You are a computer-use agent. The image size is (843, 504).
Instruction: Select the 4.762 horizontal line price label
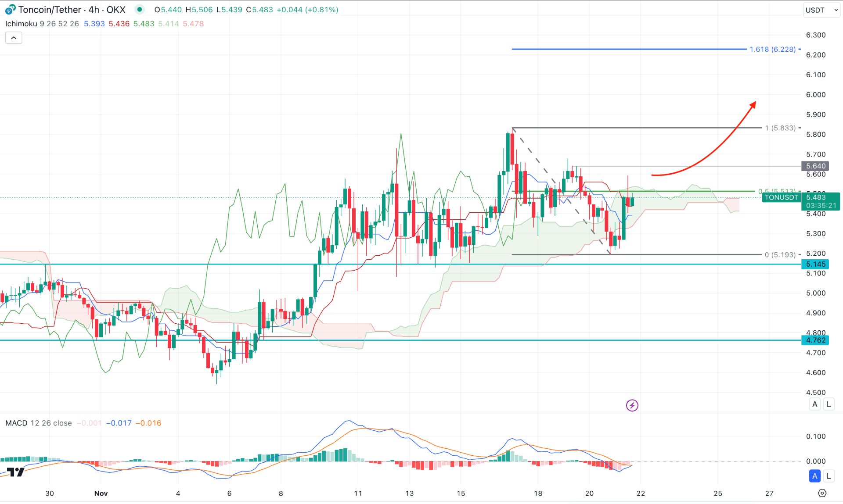(815, 340)
